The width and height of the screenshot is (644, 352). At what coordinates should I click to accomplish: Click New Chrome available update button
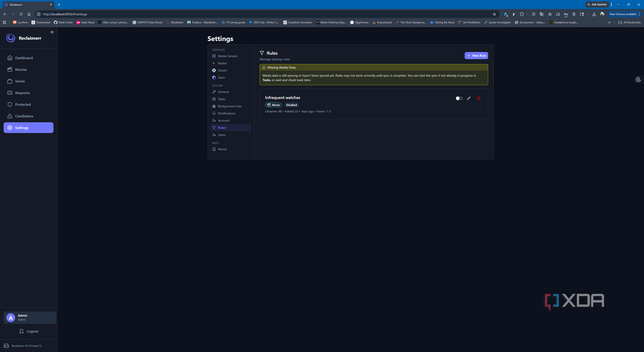coord(623,14)
